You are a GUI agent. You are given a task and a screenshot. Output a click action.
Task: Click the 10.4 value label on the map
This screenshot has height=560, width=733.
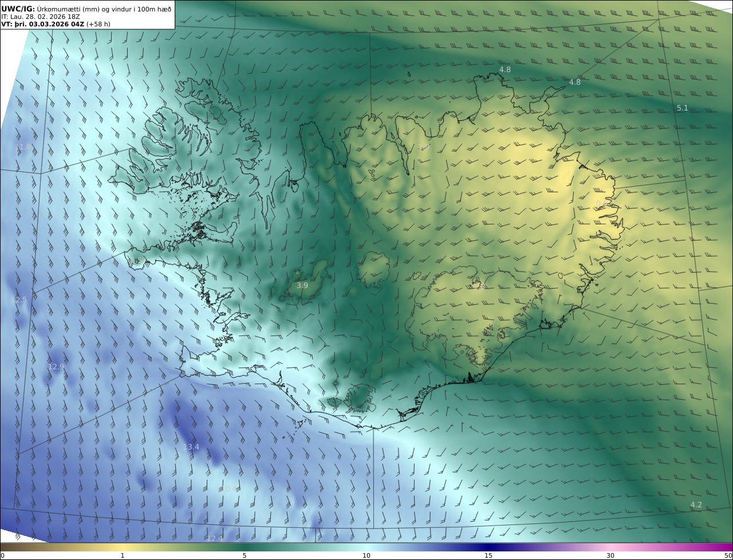point(230,488)
